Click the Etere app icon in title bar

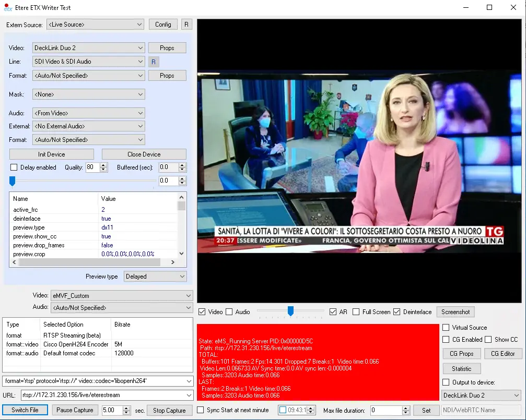tap(8, 8)
